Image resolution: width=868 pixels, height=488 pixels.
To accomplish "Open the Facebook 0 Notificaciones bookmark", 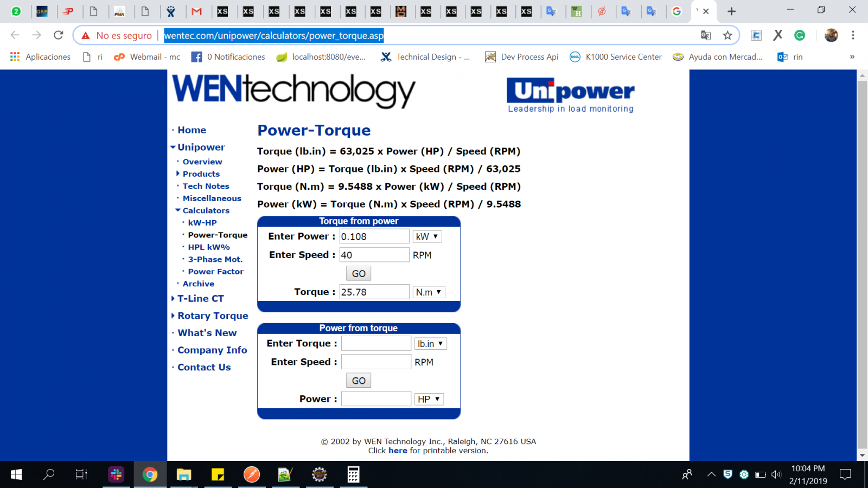I will coord(228,57).
